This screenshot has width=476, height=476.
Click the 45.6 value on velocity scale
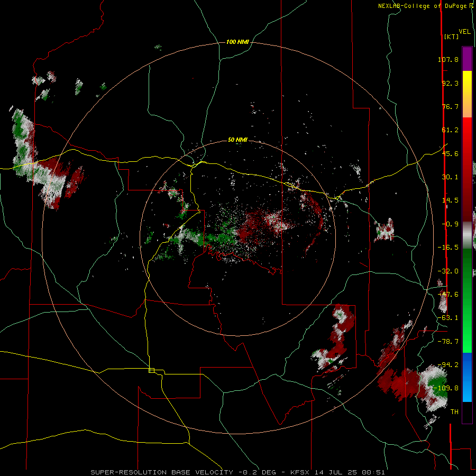pyautogui.click(x=450, y=153)
